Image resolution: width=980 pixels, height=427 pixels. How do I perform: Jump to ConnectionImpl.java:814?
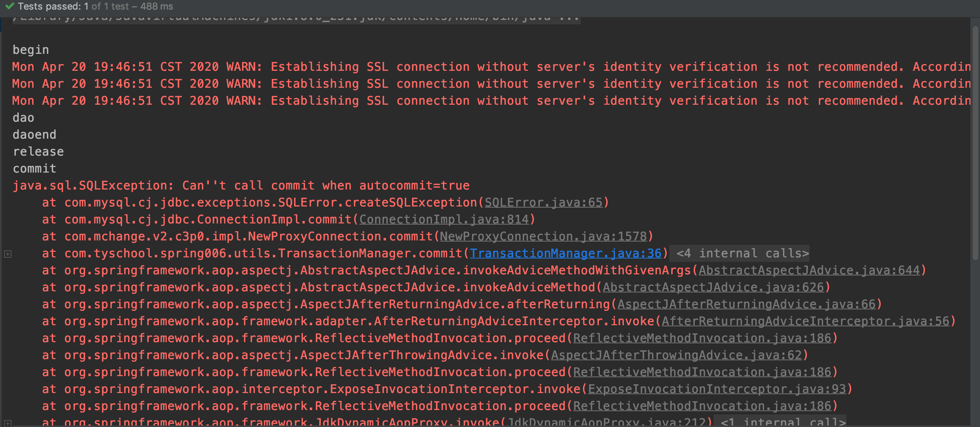pyautogui.click(x=444, y=219)
